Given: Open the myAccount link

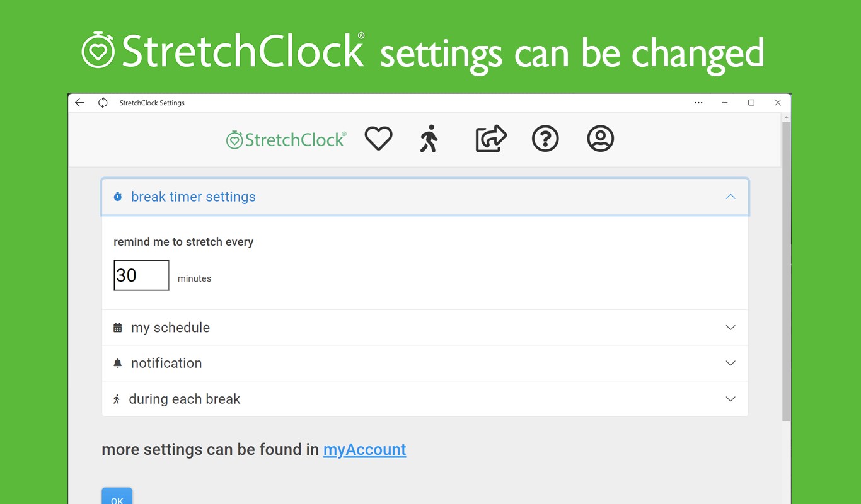Looking at the screenshot, I should [364, 449].
